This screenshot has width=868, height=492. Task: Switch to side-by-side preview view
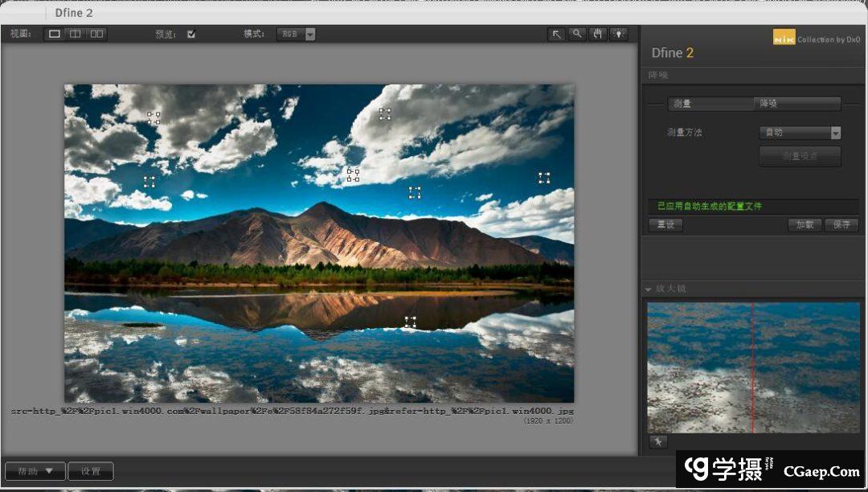click(x=96, y=34)
